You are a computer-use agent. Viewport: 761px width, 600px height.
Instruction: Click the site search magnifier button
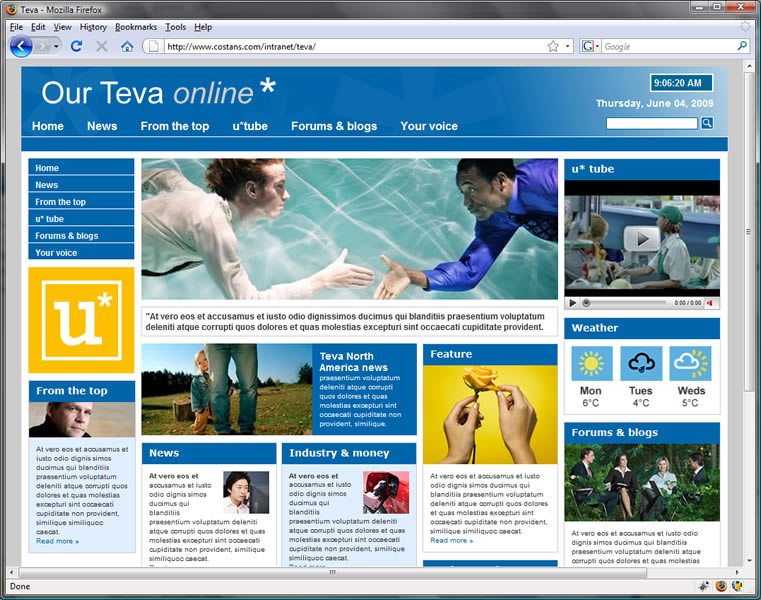tap(707, 123)
